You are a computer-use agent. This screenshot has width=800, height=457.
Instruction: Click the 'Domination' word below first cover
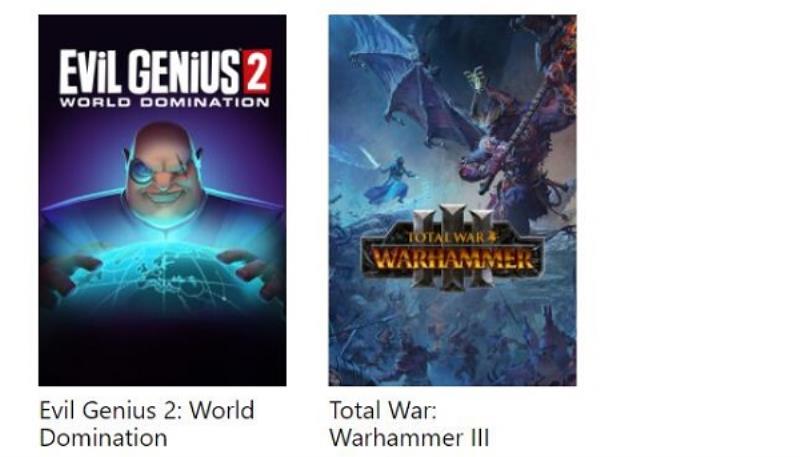pyautogui.click(x=104, y=438)
